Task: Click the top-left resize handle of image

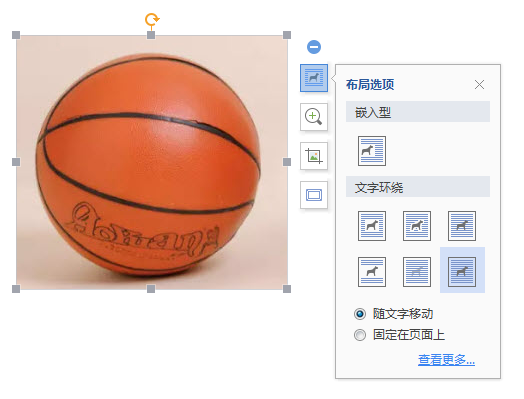Action: coord(16,35)
